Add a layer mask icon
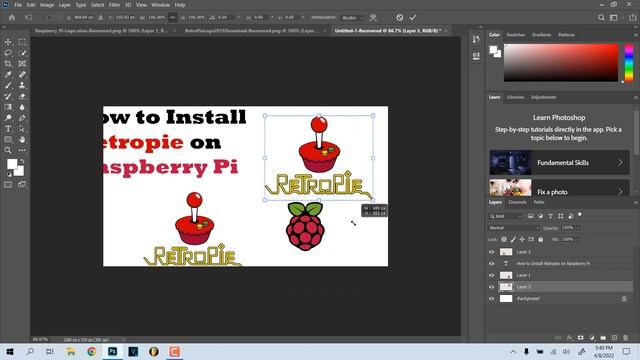 coord(580,338)
